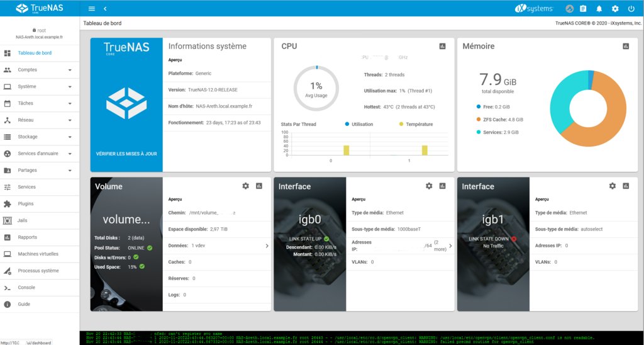Show alerts via the bell icon
The width and height of the screenshot is (644, 345).
point(599,9)
